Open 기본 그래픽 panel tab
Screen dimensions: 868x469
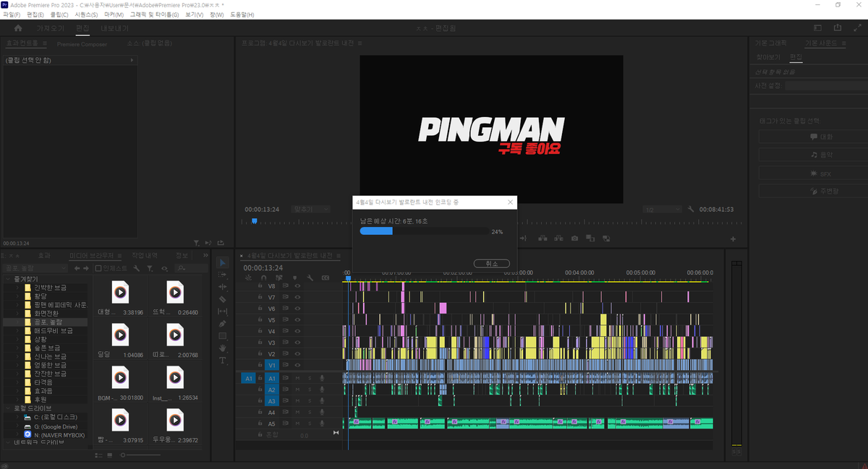(x=770, y=44)
